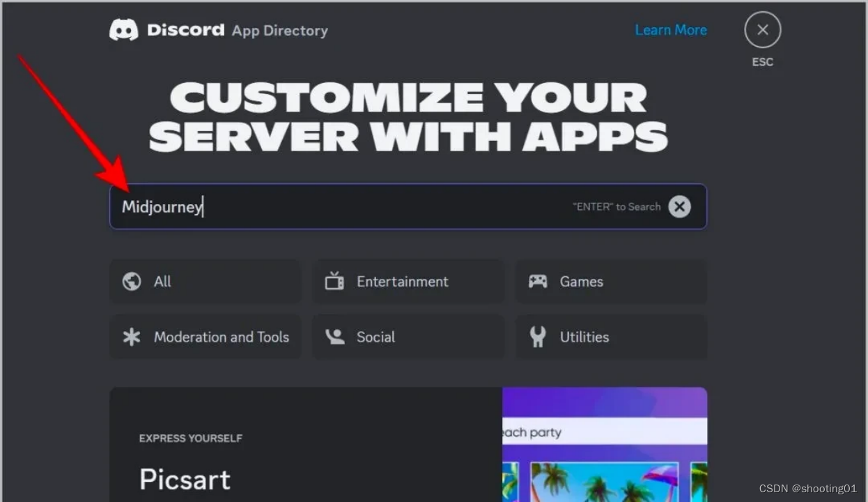Select the Social category
The width and height of the screenshot is (868, 502).
(408, 337)
